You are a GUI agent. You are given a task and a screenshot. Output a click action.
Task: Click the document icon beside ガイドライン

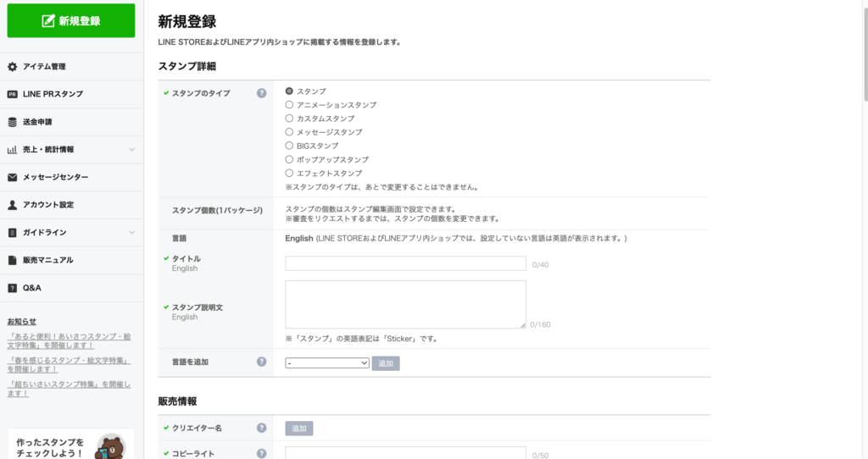[12, 232]
